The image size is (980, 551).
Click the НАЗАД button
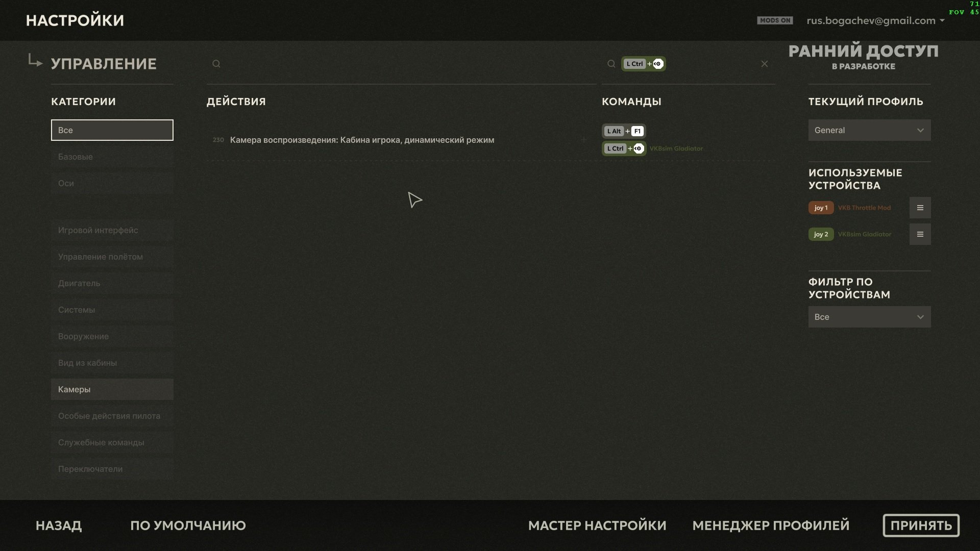coord(59,525)
